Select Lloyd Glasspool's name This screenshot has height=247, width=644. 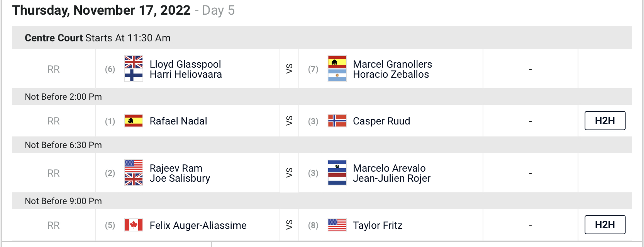click(185, 64)
